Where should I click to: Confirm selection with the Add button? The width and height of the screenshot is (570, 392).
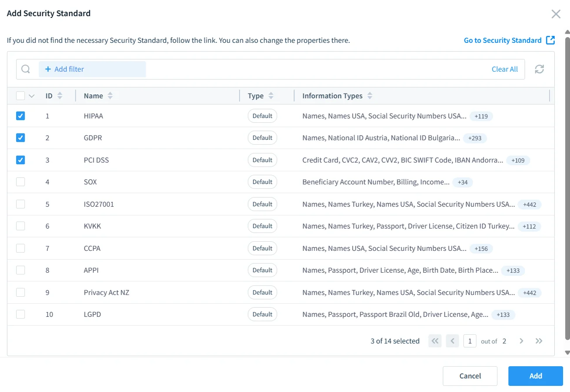coord(535,376)
